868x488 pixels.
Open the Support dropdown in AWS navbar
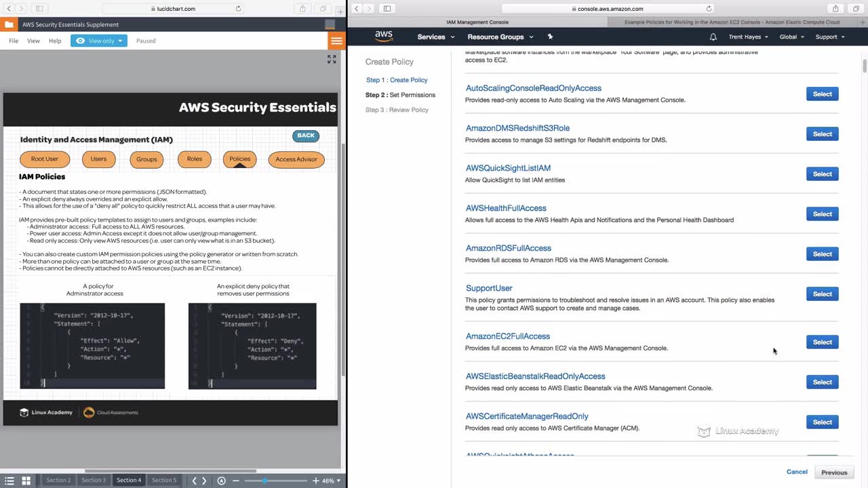[830, 37]
